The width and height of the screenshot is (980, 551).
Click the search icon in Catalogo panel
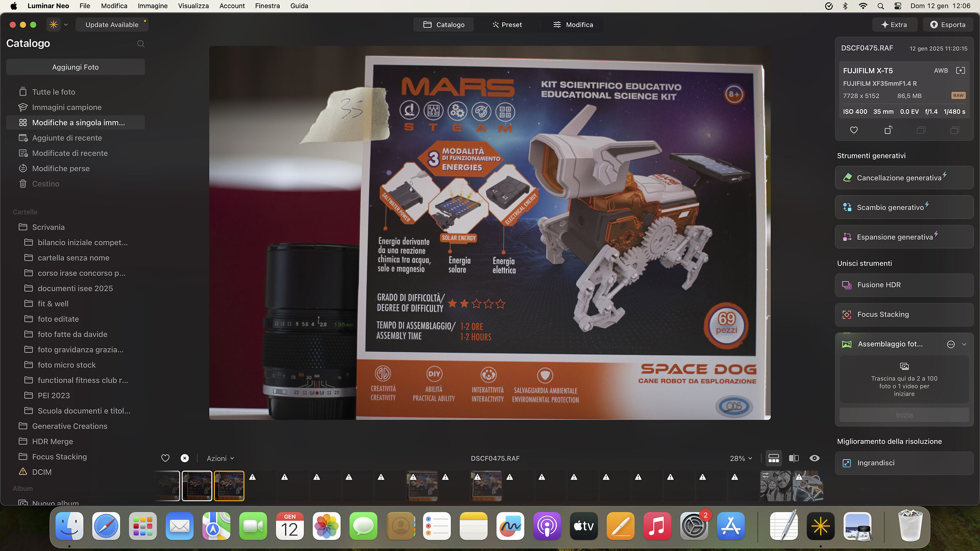141,44
